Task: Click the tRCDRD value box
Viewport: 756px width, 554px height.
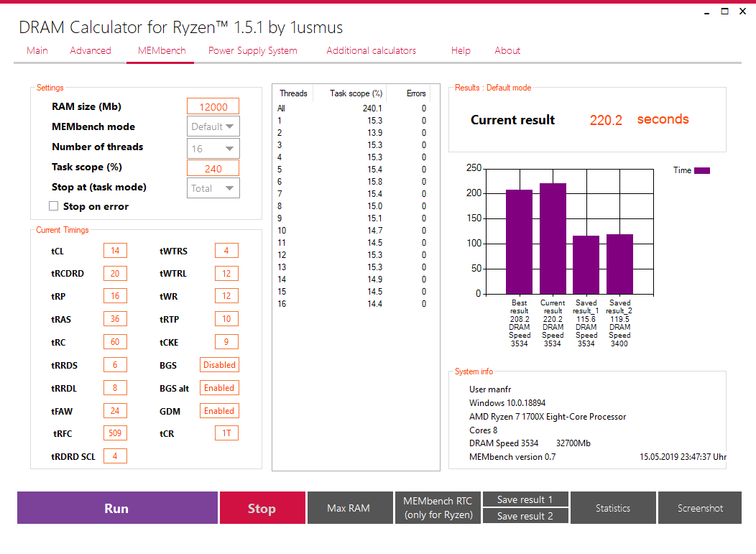Action: 115,273
